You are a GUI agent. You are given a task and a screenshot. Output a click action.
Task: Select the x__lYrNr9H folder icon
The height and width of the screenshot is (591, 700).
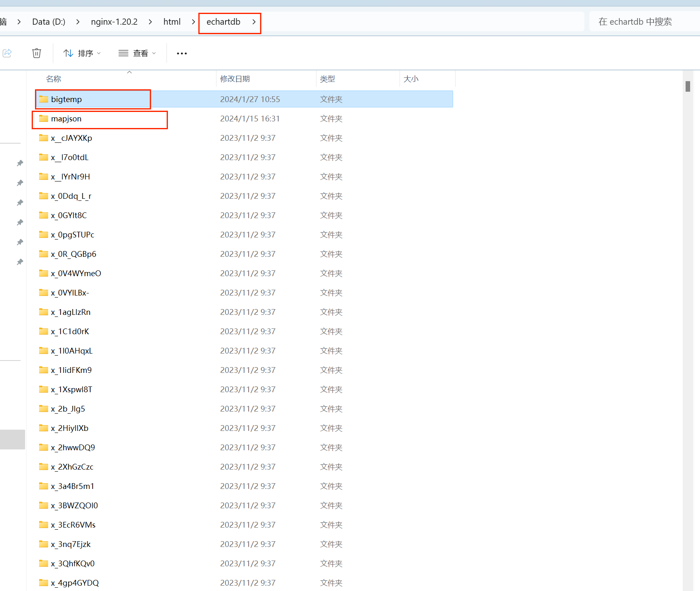44,177
